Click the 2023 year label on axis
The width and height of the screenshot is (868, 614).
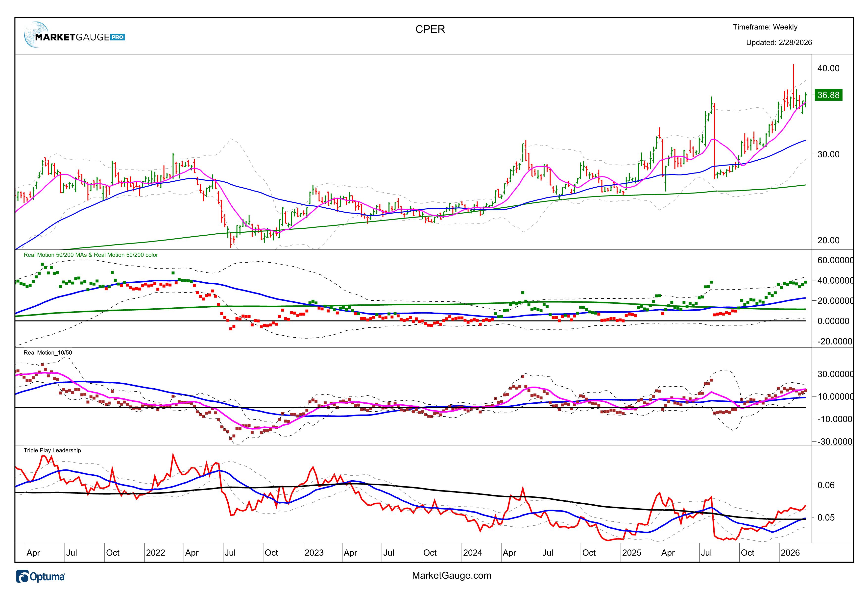pyautogui.click(x=314, y=553)
